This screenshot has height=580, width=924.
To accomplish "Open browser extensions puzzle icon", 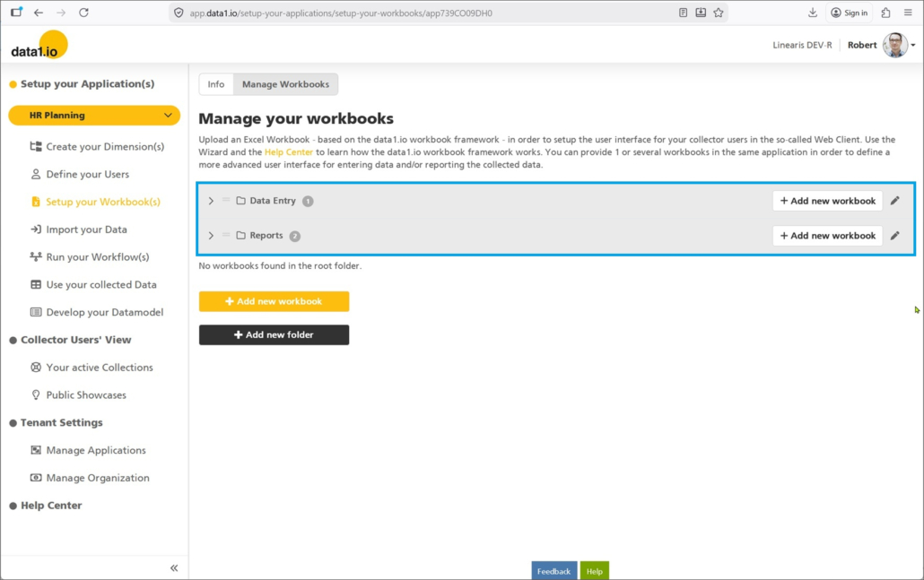I will (x=885, y=13).
